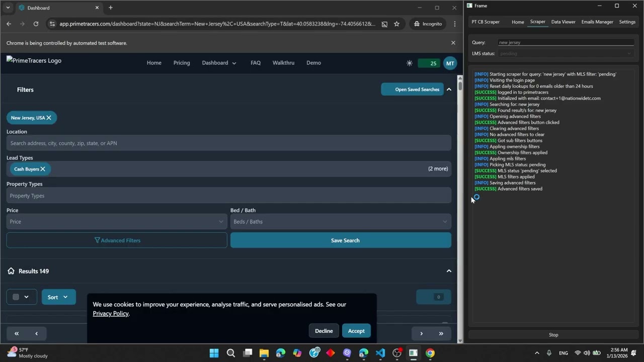Image resolution: width=644 pixels, height=362 pixels.
Task: Switch to Settings tab in Frame
Action: (x=627, y=22)
